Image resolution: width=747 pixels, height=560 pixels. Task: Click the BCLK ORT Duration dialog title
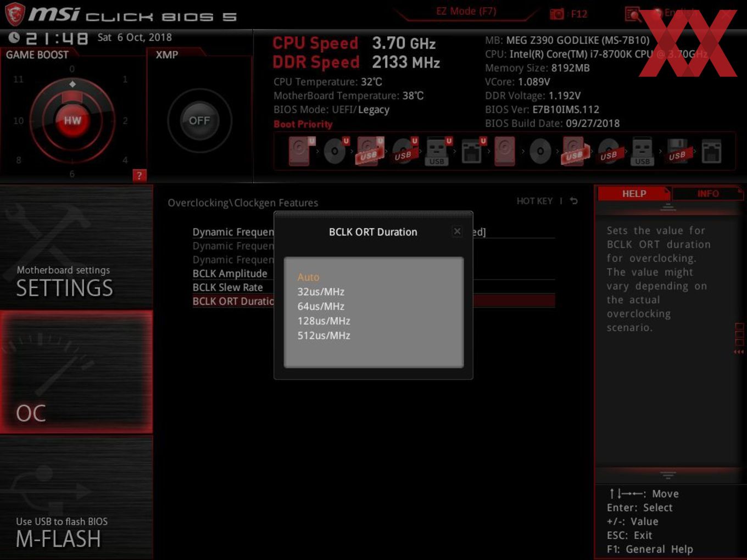[x=373, y=232]
